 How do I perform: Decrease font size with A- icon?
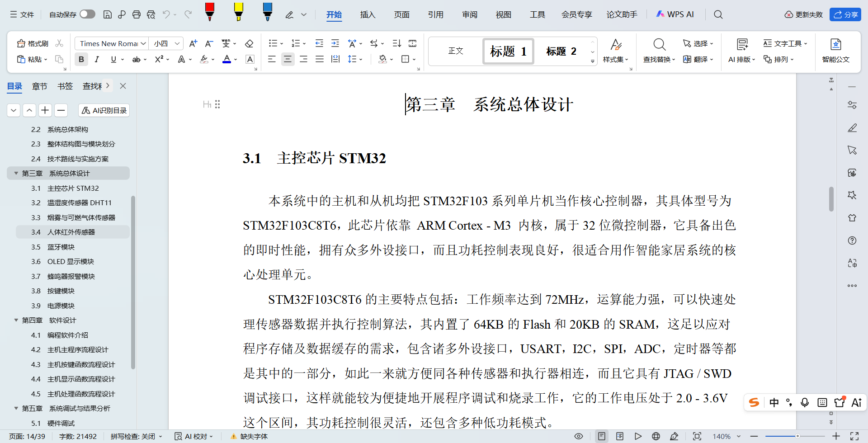(209, 43)
